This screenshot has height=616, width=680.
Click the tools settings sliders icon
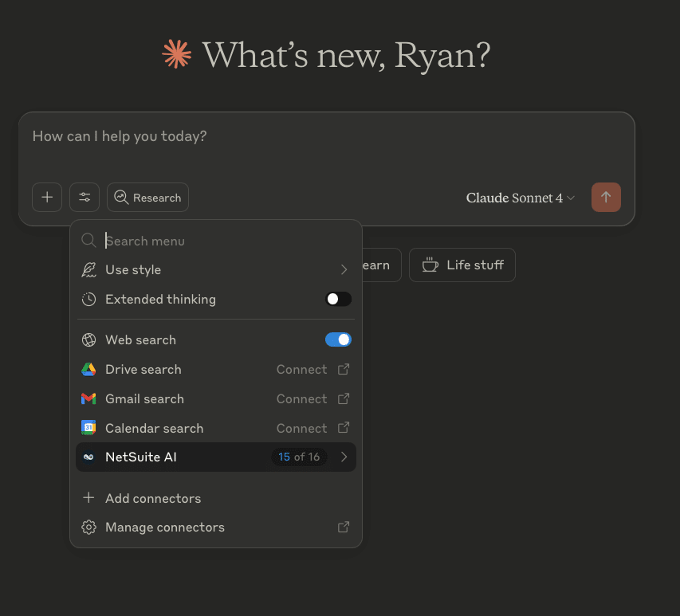click(85, 198)
